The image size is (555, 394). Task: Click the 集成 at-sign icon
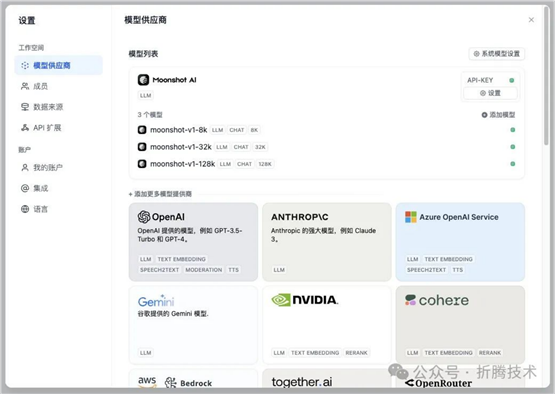[25, 188]
